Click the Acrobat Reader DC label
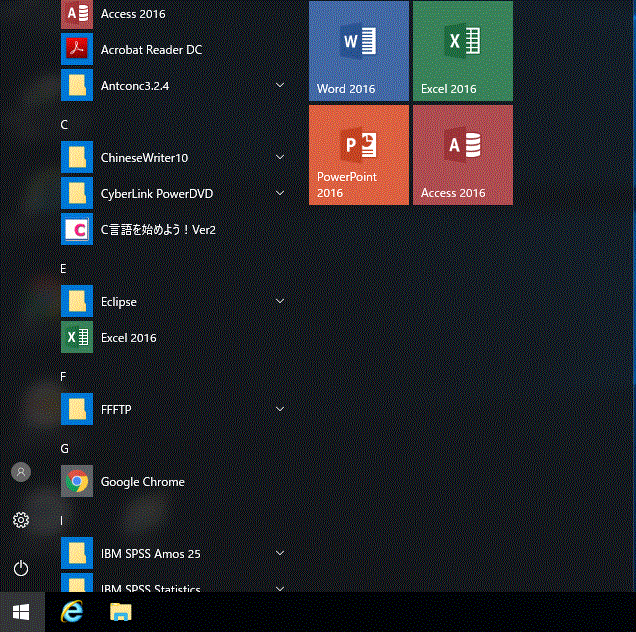 [151, 49]
